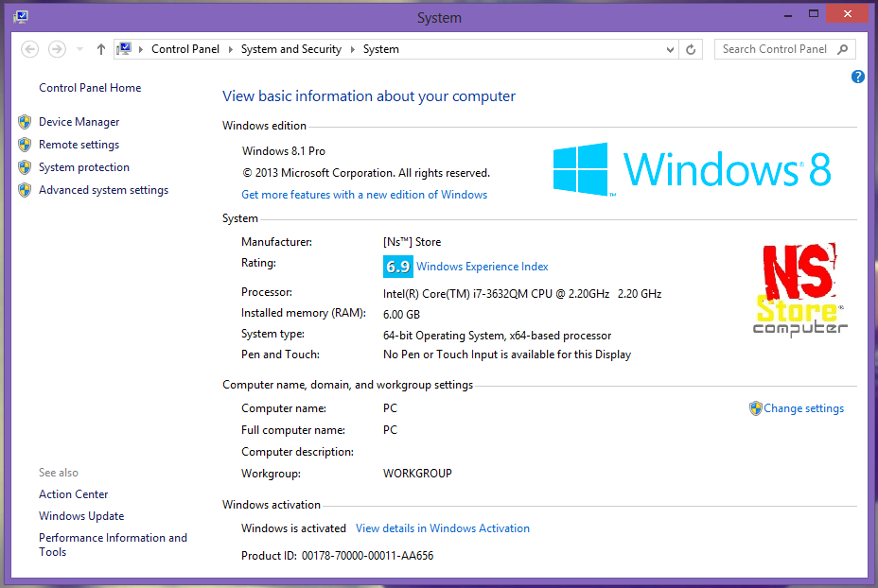Image resolution: width=878 pixels, height=588 pixels.
Task: Click the 6.00 GB installed memory value
Action: pos(401,315)
